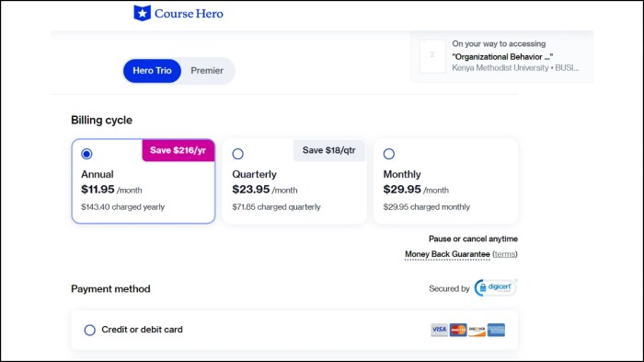Click the American Express card icon
This screenshot has width=644, height=362.
pos(496,330)
